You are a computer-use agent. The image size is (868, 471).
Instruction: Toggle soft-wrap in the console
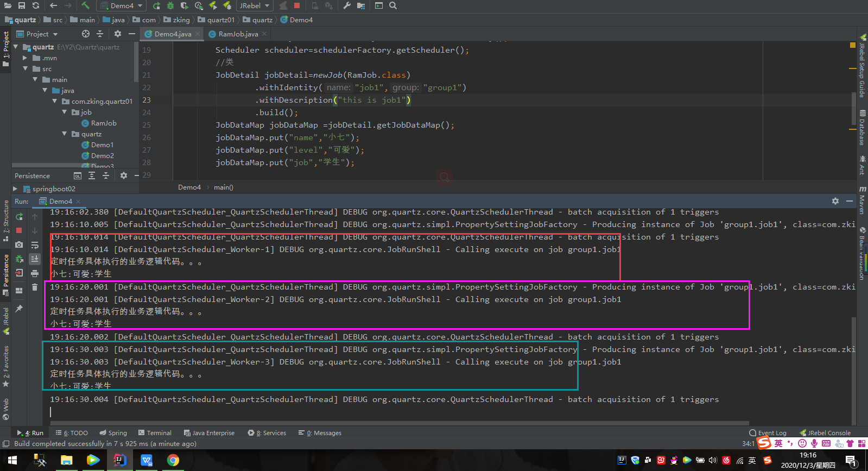(35, 244)
